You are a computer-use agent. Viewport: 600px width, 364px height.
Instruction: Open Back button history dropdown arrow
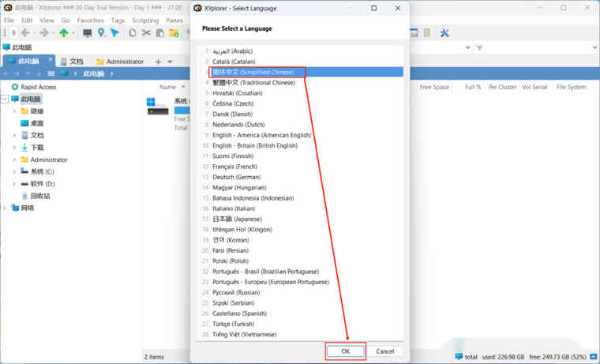35,33
